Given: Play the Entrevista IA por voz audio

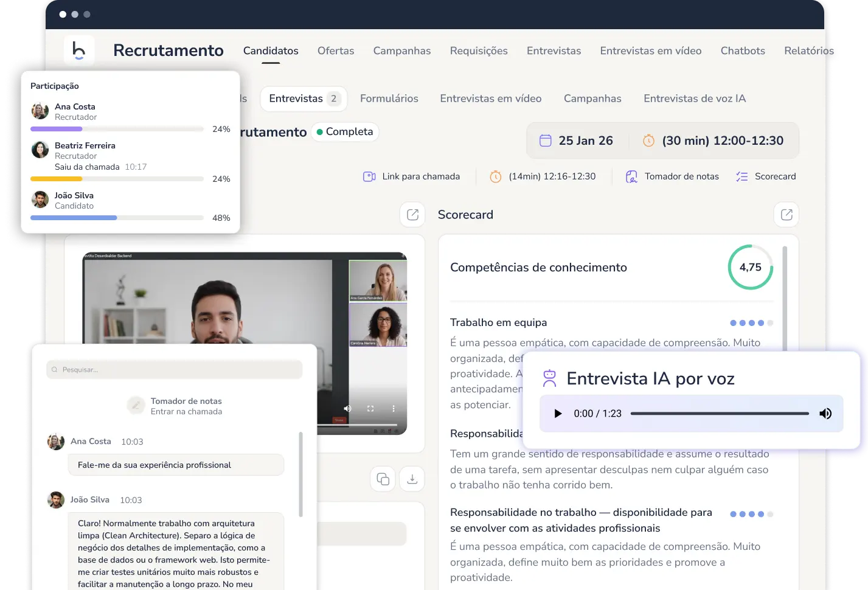Looking at the screenshot, I should pyautogui.click(x=558, y=414).
